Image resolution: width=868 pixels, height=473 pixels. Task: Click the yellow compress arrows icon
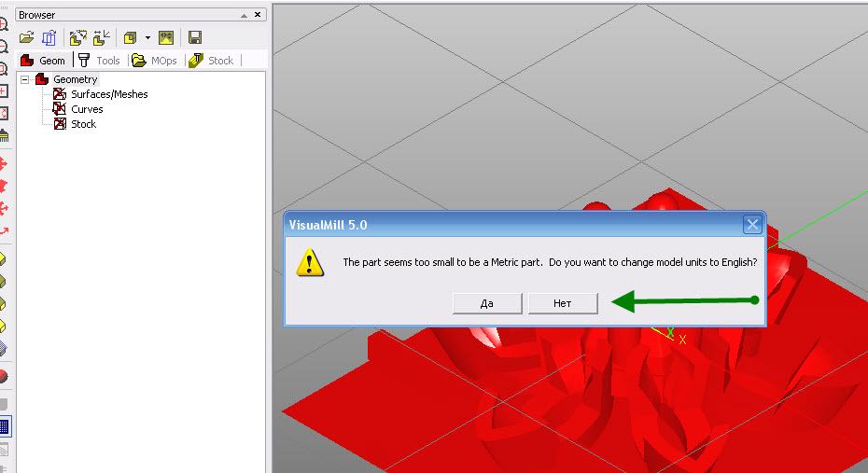pyautogui.click(x=166, y=37)
